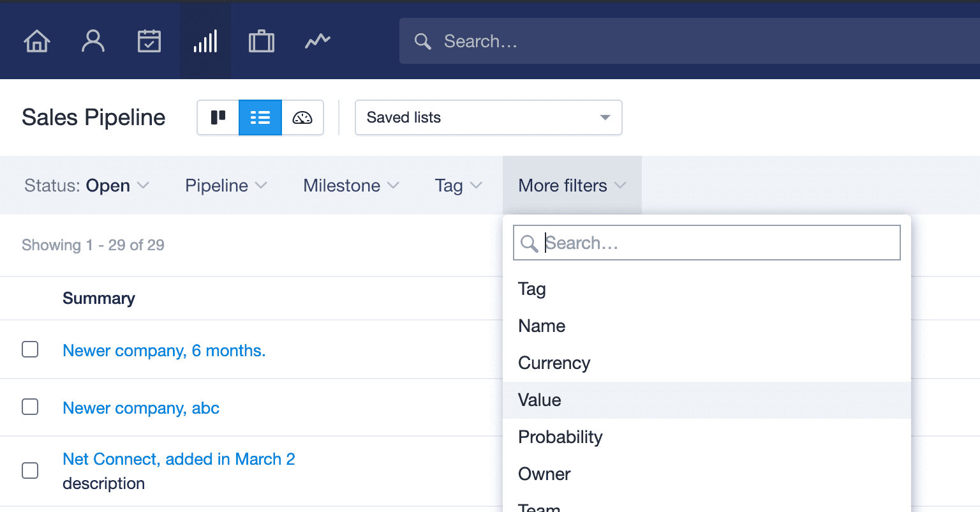Screen dimensions: 980x512
Task: Open the People contacts icon
Action: 93,41
